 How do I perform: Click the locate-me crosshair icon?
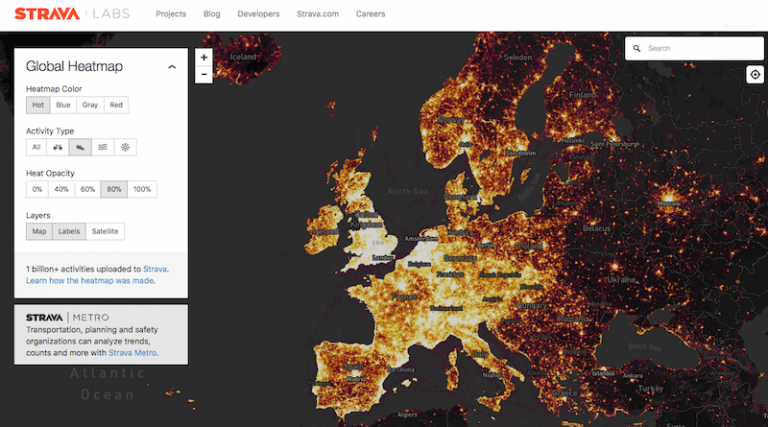(x=755, y=74)
